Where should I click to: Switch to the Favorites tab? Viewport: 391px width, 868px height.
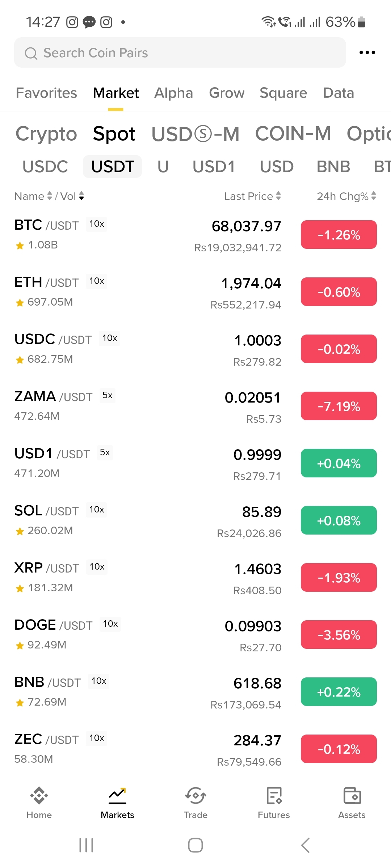pyautogui.click(x=46, y=93)
